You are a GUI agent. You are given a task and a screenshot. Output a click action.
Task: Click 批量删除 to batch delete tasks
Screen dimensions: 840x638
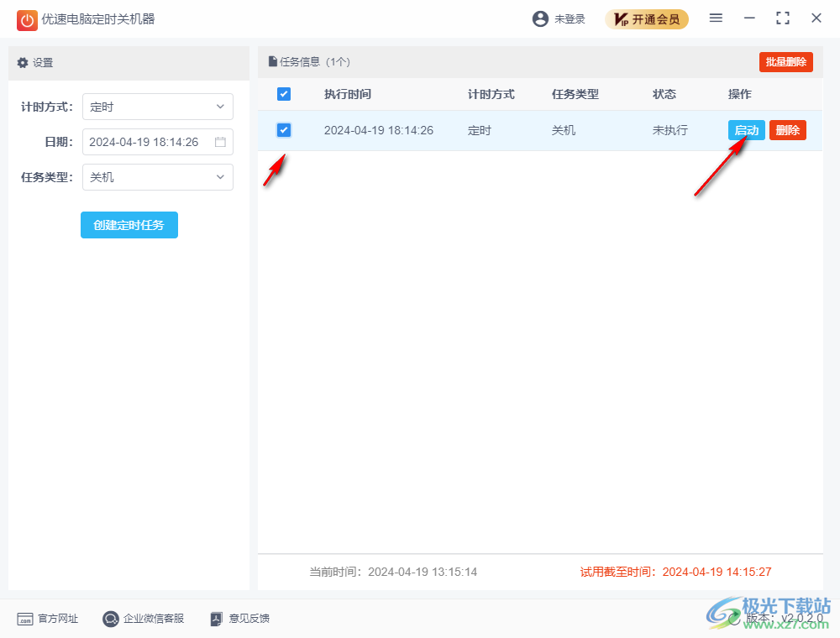click(x=785, y=62)
